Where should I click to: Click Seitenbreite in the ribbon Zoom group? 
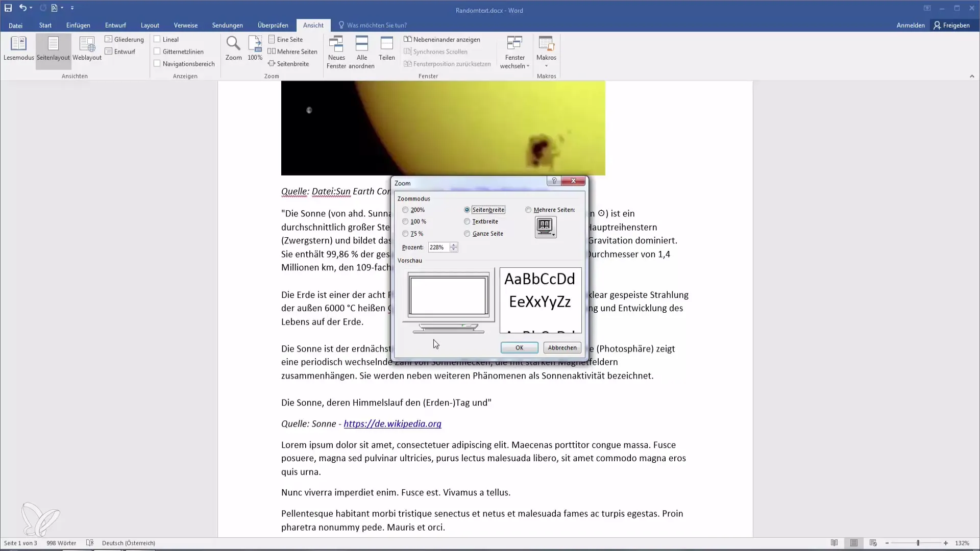point(288,64)
